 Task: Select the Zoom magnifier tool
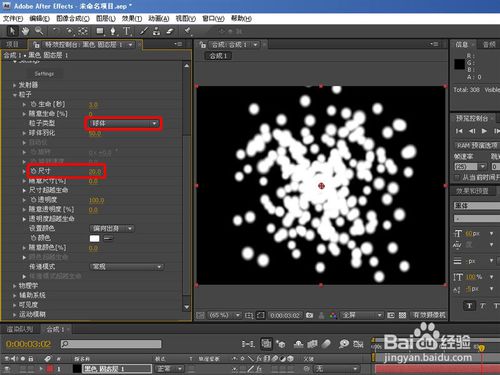click(39, 31)
